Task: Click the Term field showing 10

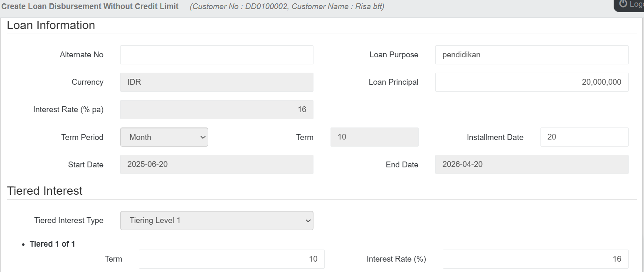Action: (374, 137)
